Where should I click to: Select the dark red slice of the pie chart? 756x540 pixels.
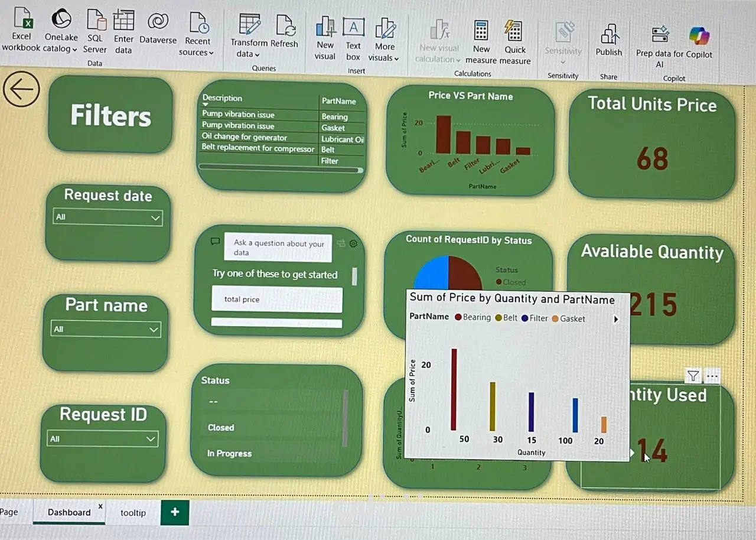pos(465,273)
